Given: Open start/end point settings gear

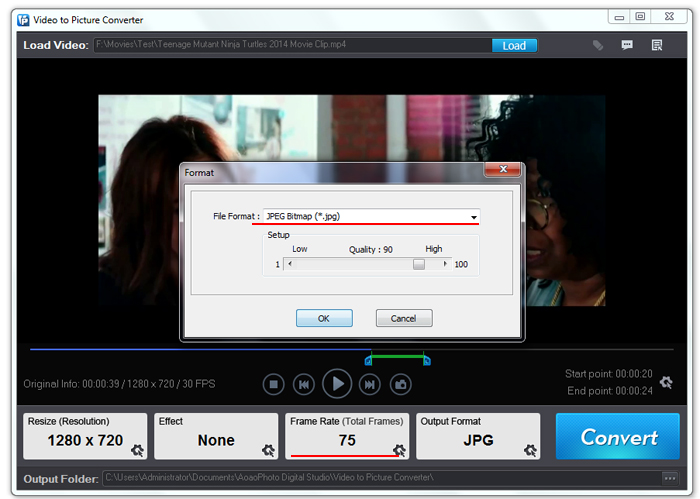Looking at the screenshot, I should pos(666,382).
